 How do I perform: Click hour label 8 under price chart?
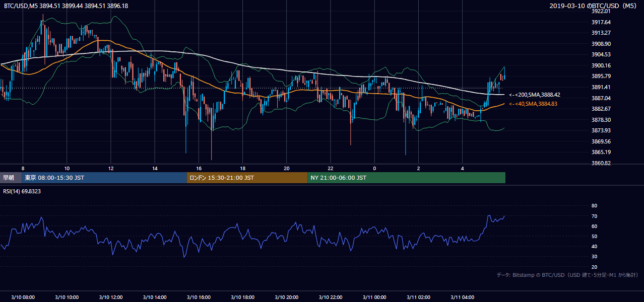pyautogui.click(x=23, y=168)
